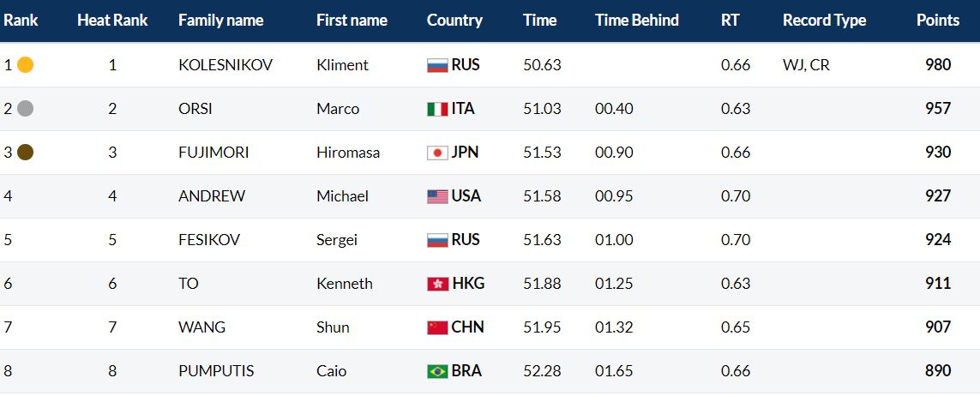This screenshot has width=980, height=396.
Task: Open the PUMPUTIS family name entry
Action: pos(216,371)
